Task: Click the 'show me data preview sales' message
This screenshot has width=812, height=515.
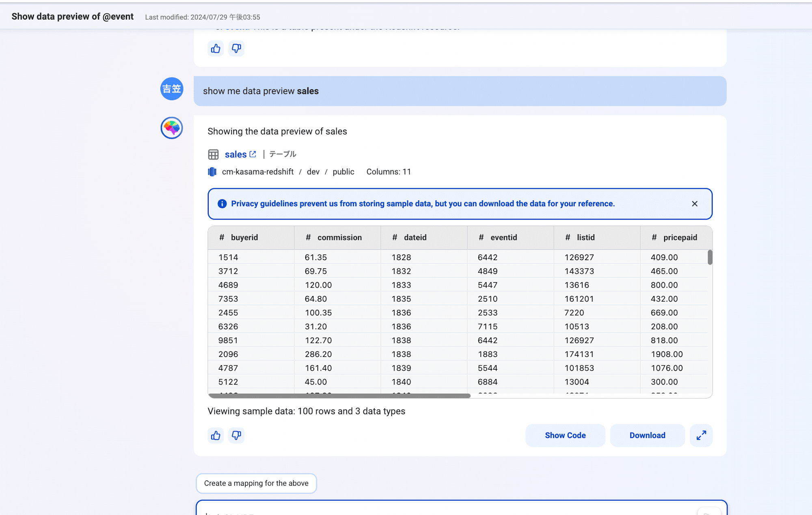Action: [x=460, y=91]
